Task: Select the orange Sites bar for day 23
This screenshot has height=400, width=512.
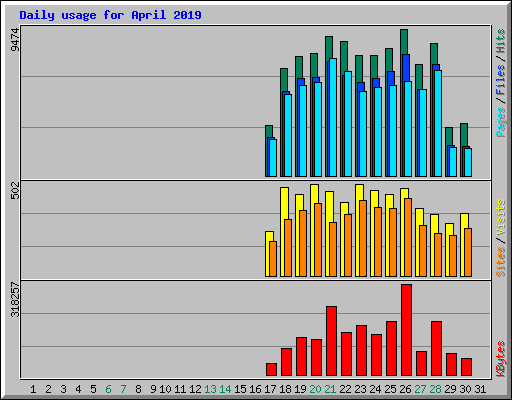Action: [x=363, y=238]
